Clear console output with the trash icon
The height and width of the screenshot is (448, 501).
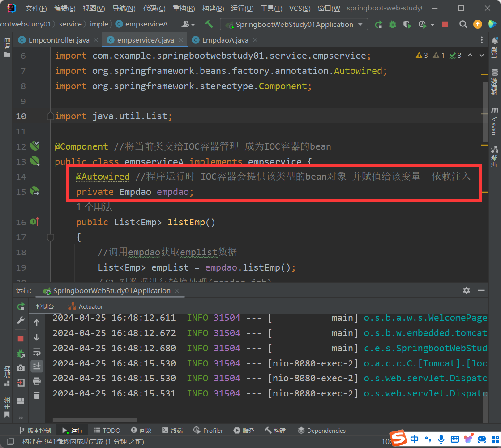[37, 395]
